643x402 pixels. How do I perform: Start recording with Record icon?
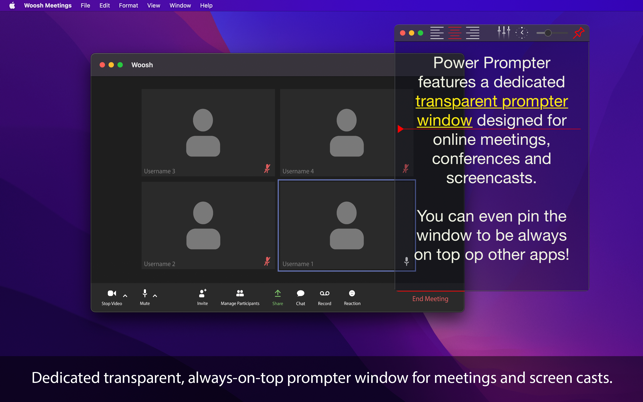[324, 293]
